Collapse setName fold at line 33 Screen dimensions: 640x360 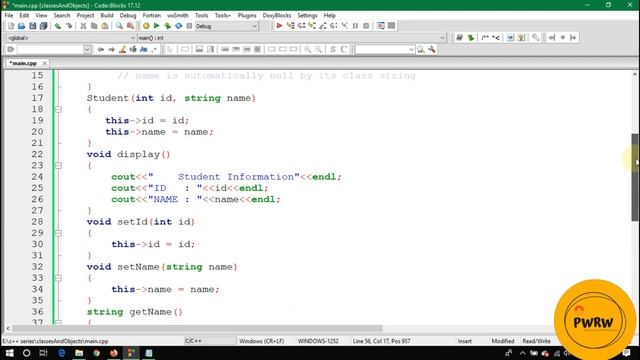click(58, 278)
